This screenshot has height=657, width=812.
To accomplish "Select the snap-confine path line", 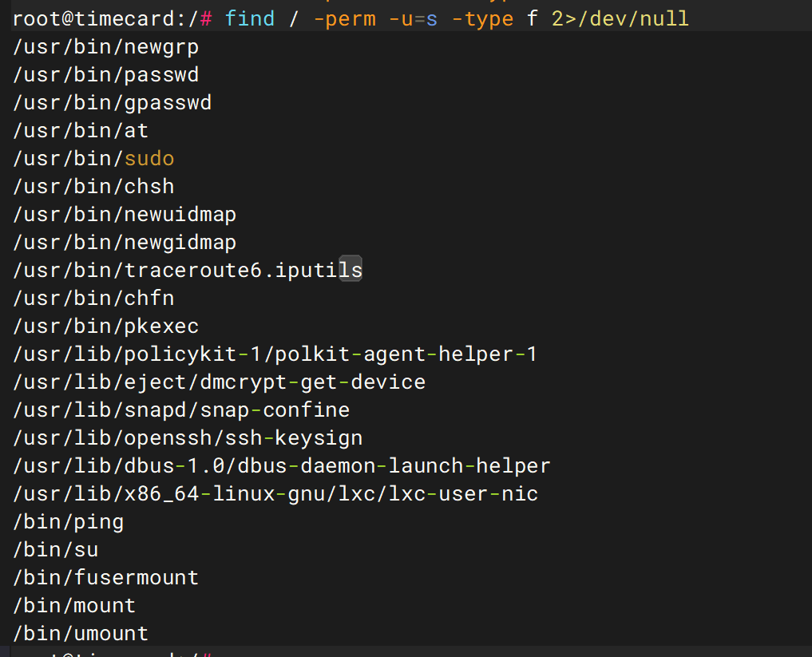I will pyautogui.click(x=181, y=410).
